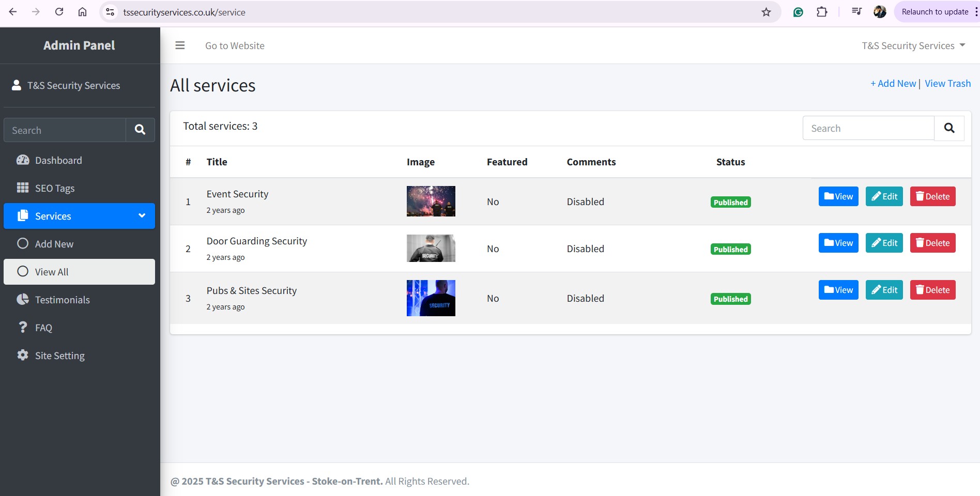Collapse the Services sidebar menu chevron

142,216
